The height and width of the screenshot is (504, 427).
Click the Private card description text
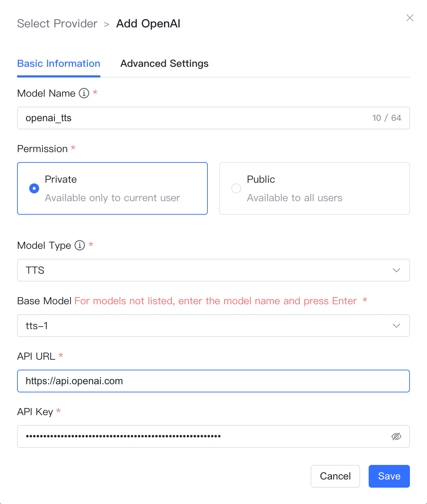[x=112, y=198]
